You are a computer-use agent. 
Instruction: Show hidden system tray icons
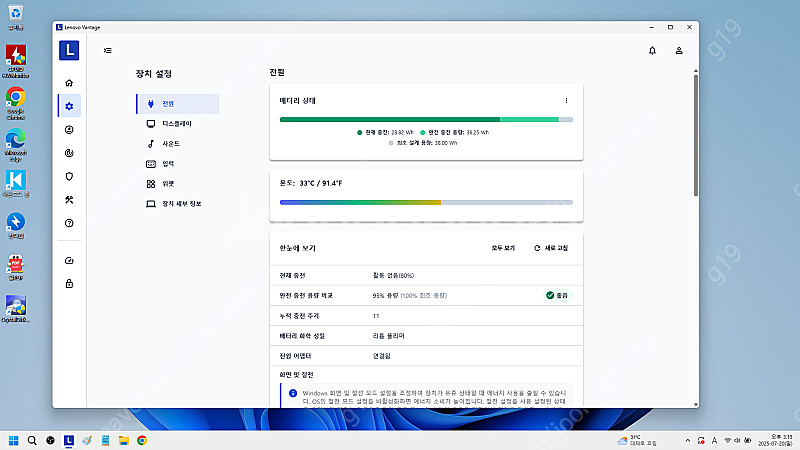(688, 440)
